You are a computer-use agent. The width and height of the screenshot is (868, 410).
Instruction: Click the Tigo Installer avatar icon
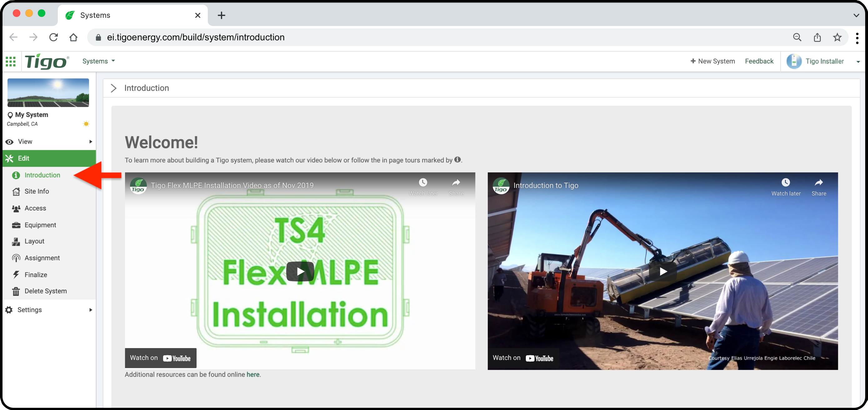click(794, 61)
